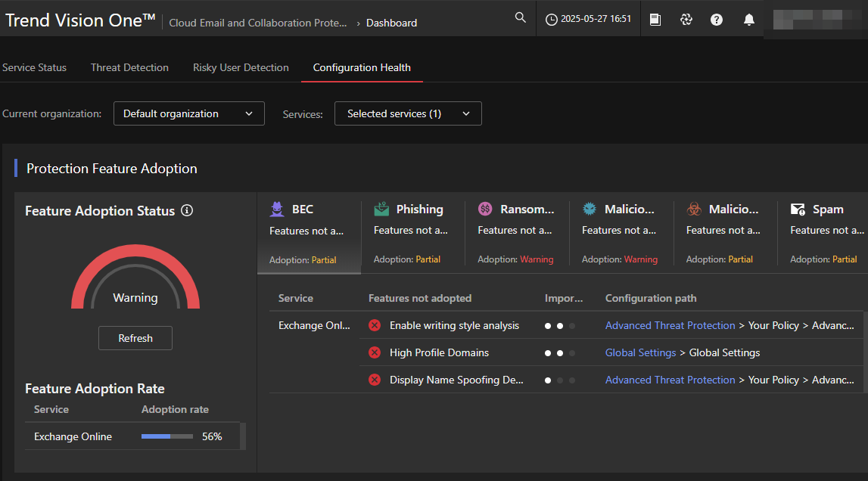Go to the Risky User Detection tab
The width and height of the screenshot is (868, 481).
pos(241,67)
